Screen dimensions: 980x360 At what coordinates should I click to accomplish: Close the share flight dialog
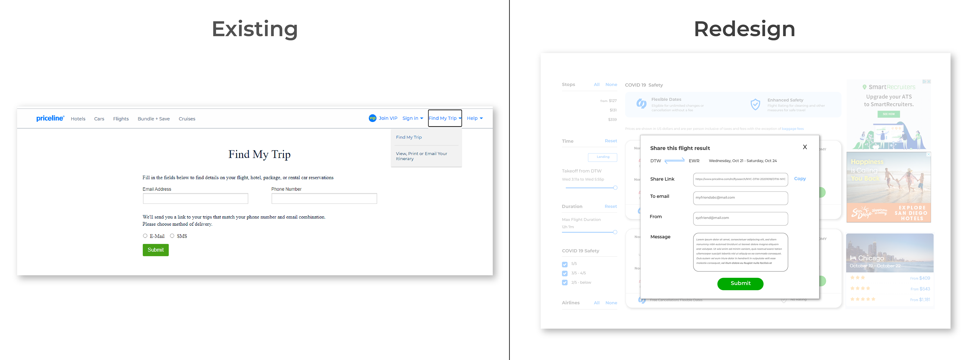point(805,147)
